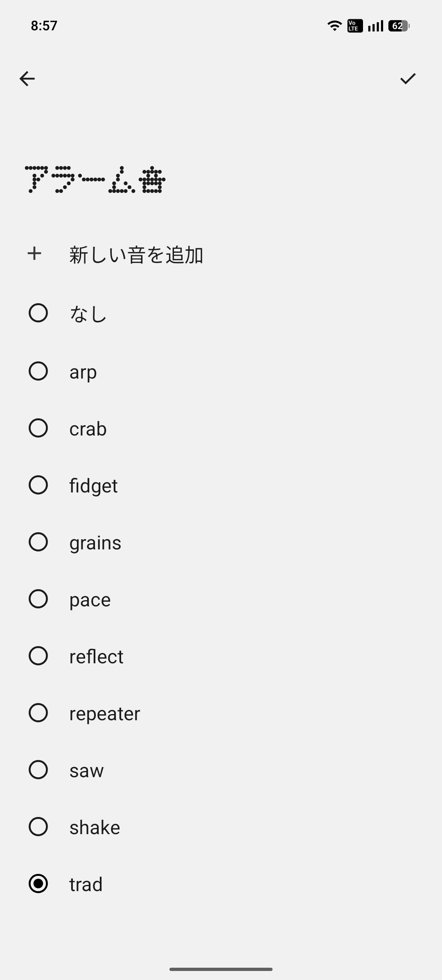Choose the arp alarm sound
442x980 pixels.
(38, 371)
